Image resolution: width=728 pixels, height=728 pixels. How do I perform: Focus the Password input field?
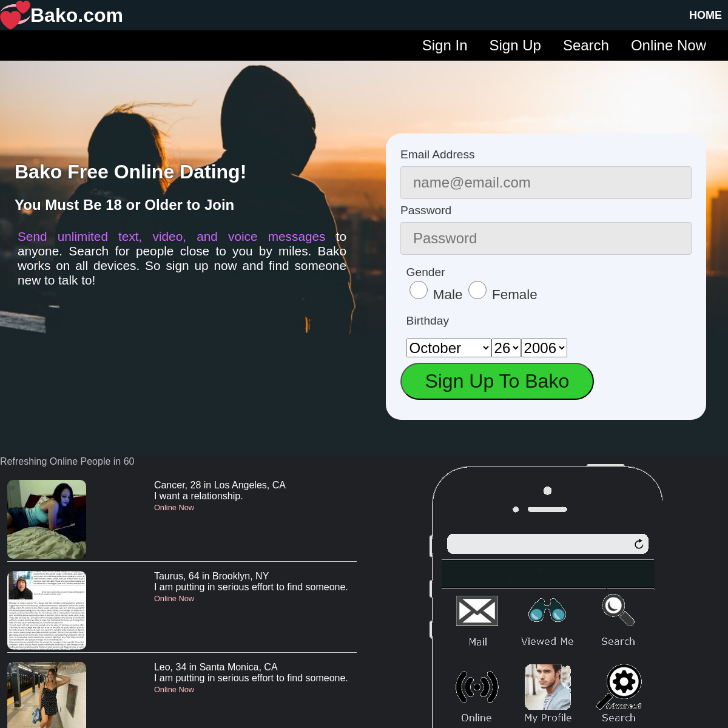coord(545,238)
